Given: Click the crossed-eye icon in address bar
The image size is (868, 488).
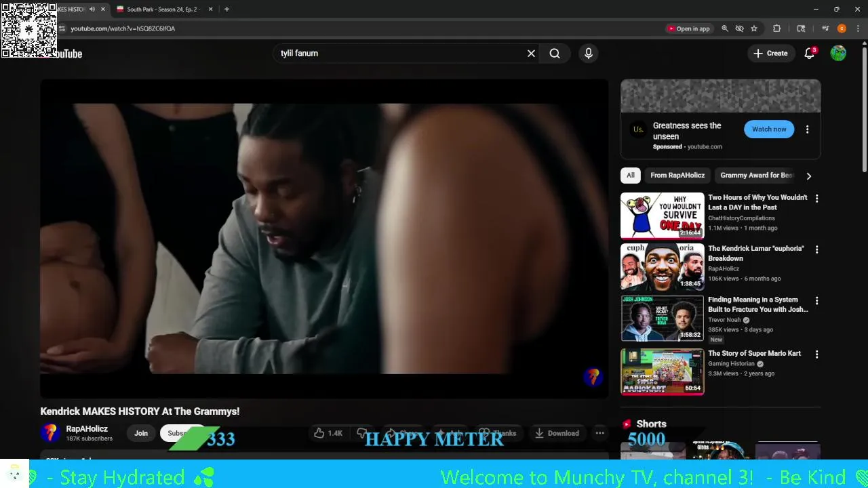Looking at the screenshot, I should click(739, 28).
